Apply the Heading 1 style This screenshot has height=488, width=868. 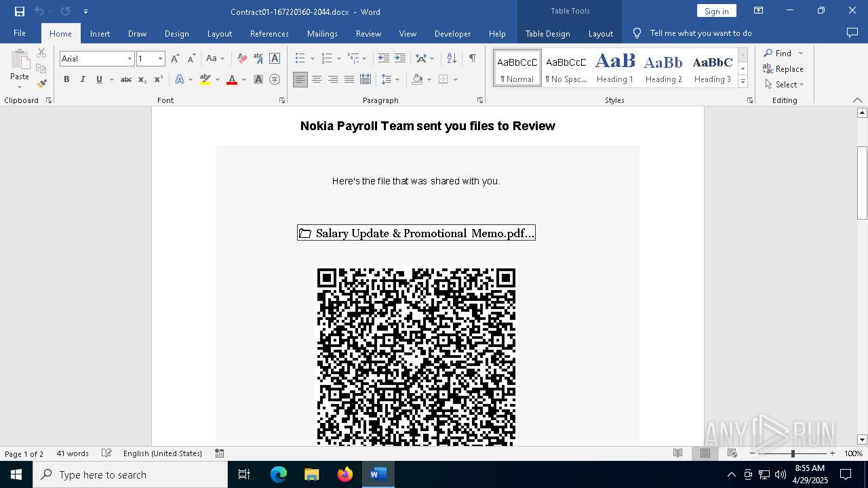click(x=615, y=68)
